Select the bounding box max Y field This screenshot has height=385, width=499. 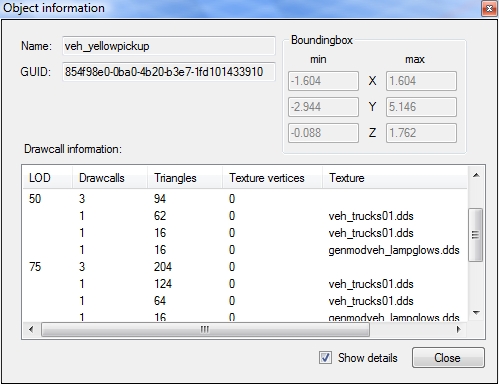[x=421, y=107]
